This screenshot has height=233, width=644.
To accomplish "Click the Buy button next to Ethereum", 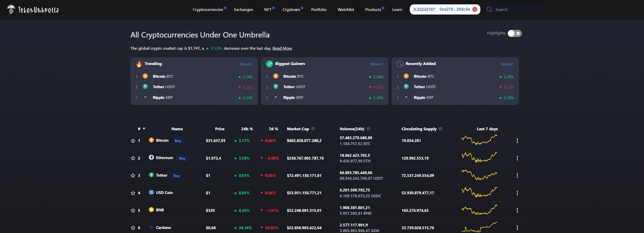I will click(182, 158).
